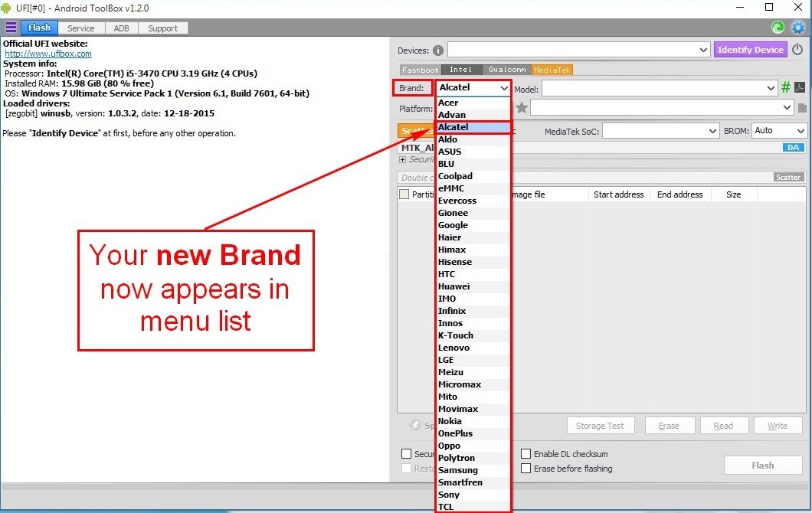This screenshot has height=513, width=812.
Task: Choose Google from brand list
Action: tap(473, 225)
